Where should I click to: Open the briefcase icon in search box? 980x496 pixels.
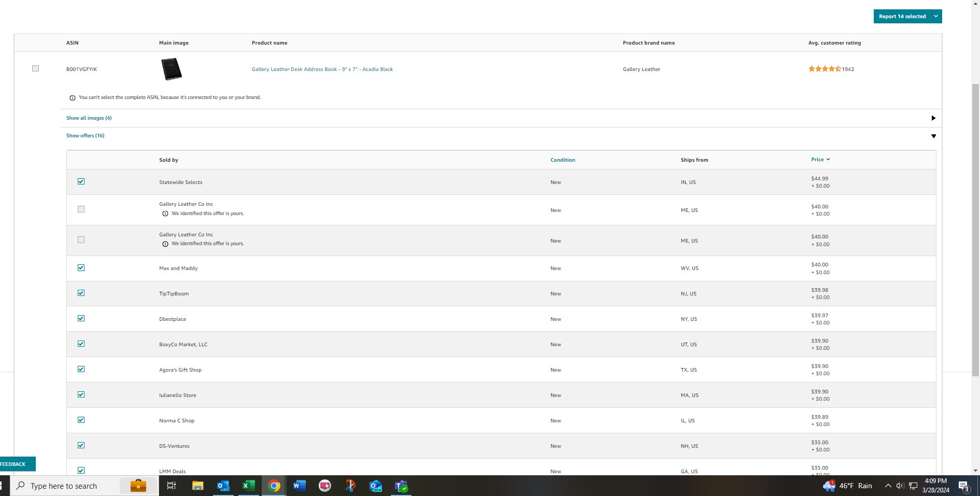[x=138, y=486]
